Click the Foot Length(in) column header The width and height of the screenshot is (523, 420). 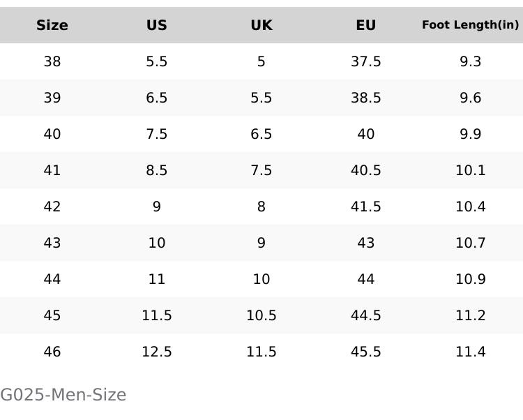point(471,25)
